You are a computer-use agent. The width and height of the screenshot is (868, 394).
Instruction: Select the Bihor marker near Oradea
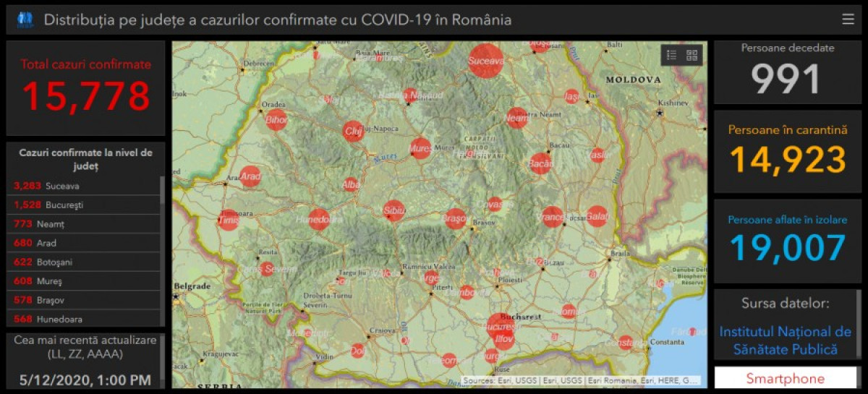click(276, 120)
